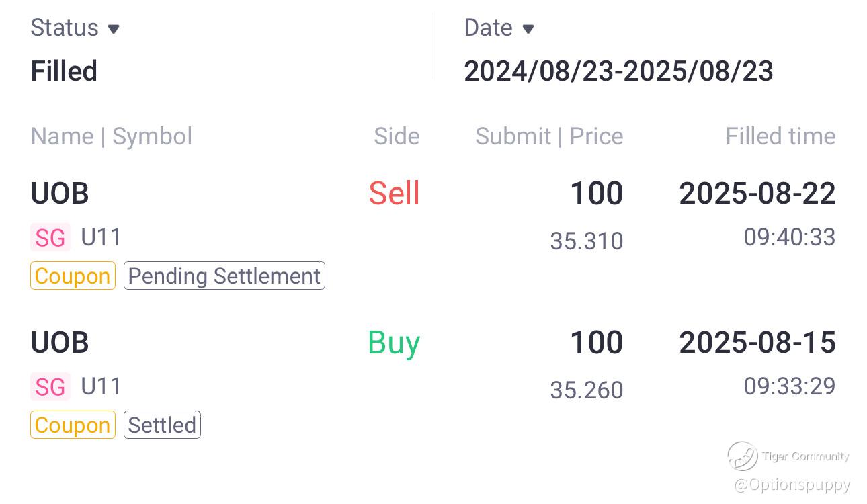This screenshot has width=867, height=504.
Task: Tap the Filled time column header
Action: (x=780, y=136)
